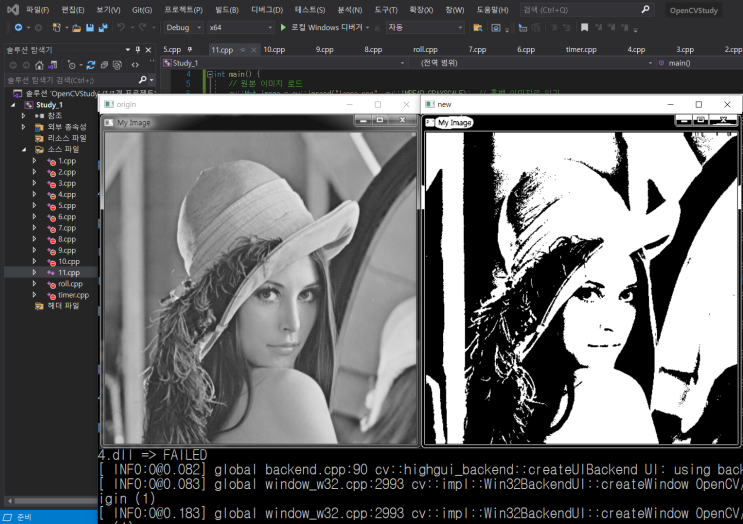Open the (전역 범위) scope dropdown
Screen dimensions: 743x524
click(x=532, y=63)
